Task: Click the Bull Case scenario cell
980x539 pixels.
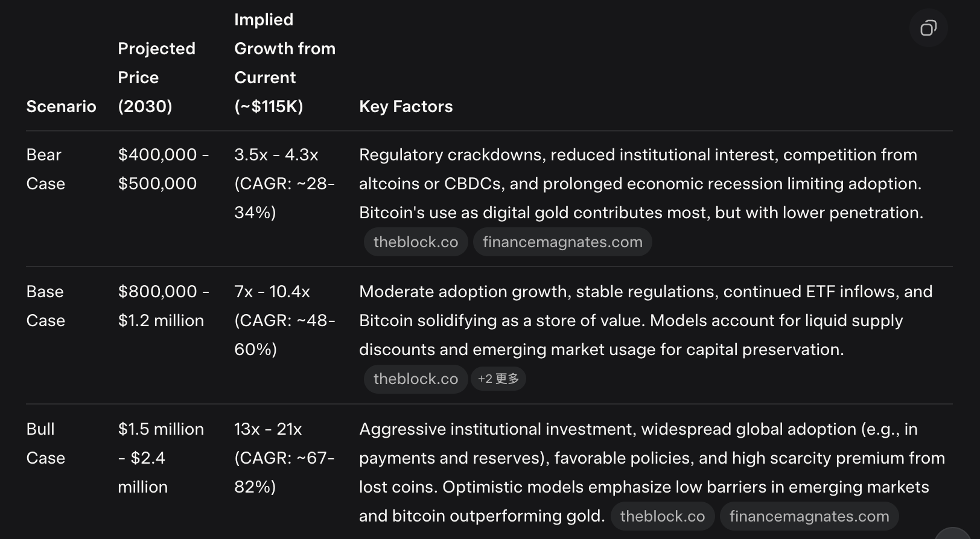Action: point(46,443)
